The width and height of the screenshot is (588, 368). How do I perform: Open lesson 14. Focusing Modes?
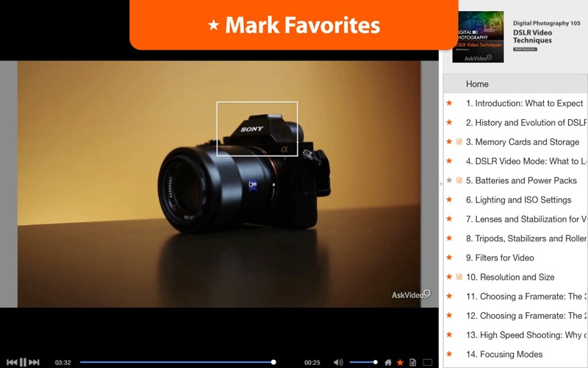(504, 354)
